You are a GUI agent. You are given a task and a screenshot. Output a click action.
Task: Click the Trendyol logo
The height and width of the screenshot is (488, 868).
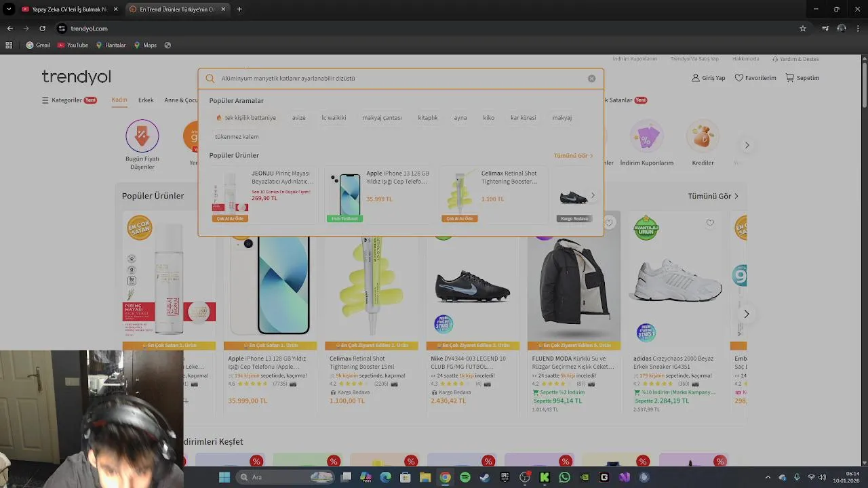pos(76,77)
